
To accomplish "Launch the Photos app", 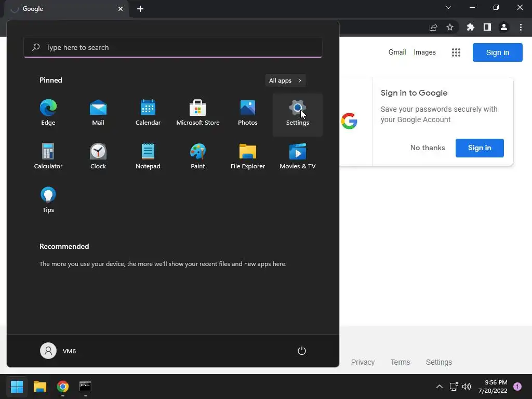I will click(248, 114).
